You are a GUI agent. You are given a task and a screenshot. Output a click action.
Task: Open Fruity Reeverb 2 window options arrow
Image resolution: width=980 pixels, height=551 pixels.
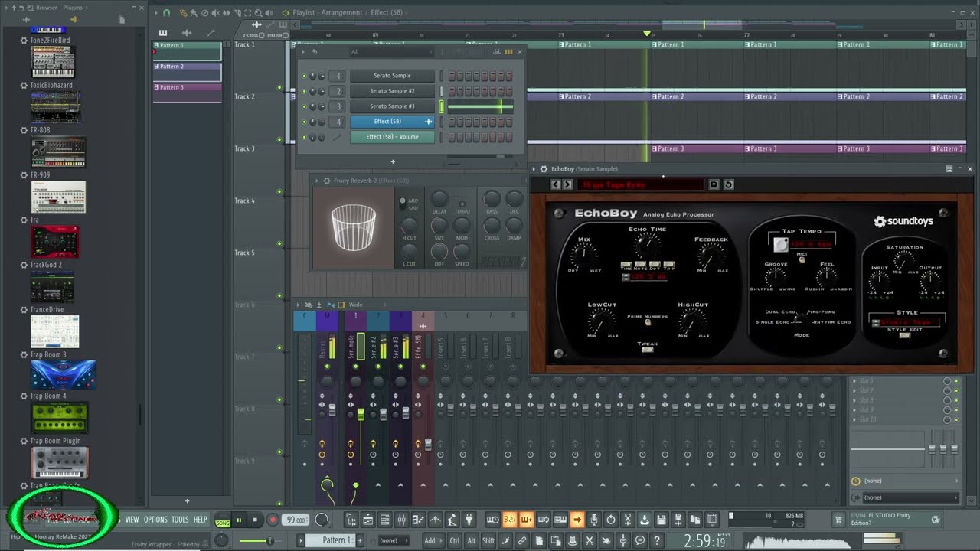317,181
